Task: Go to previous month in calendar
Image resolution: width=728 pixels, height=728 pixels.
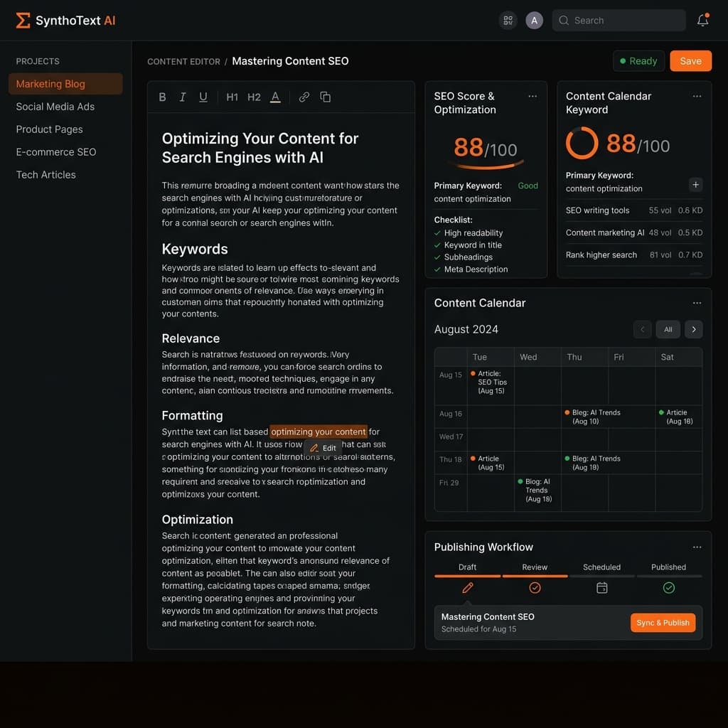Action: click(x=643, y=329)
